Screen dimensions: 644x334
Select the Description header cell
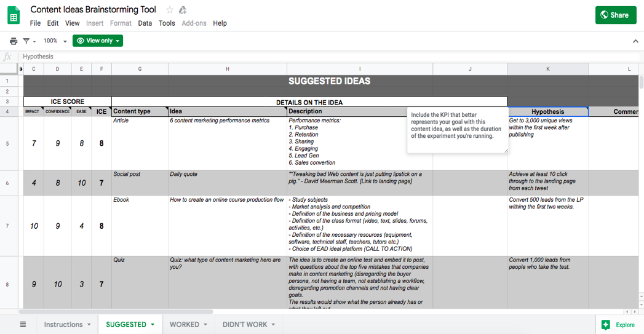coord(347,111)
